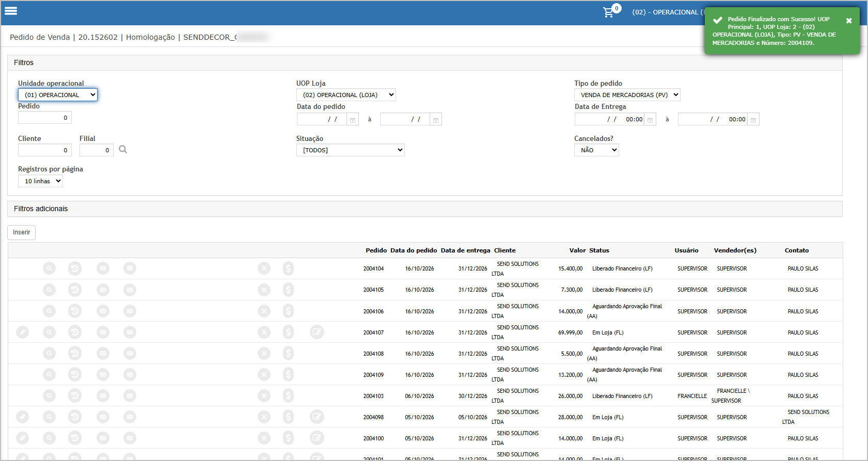Edit order 2004107 with pencil icon
Viewport: 868px width, 461px height.
pyautogui.click(x=22, y=332)
